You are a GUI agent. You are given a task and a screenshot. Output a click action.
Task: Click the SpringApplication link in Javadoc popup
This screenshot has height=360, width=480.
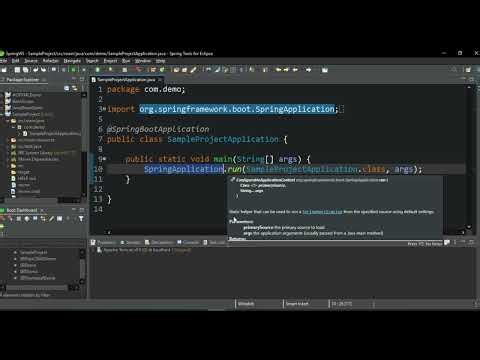[322, 212]
